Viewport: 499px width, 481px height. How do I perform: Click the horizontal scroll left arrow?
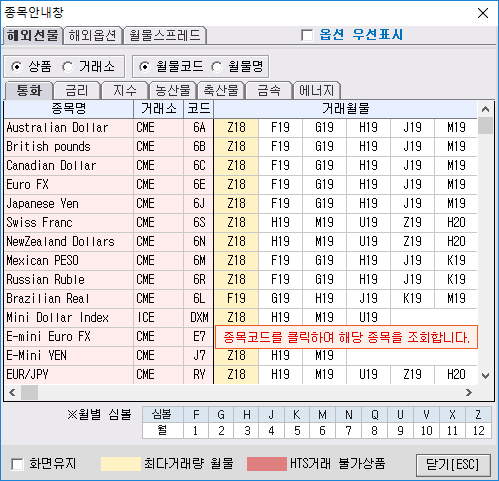12,392
